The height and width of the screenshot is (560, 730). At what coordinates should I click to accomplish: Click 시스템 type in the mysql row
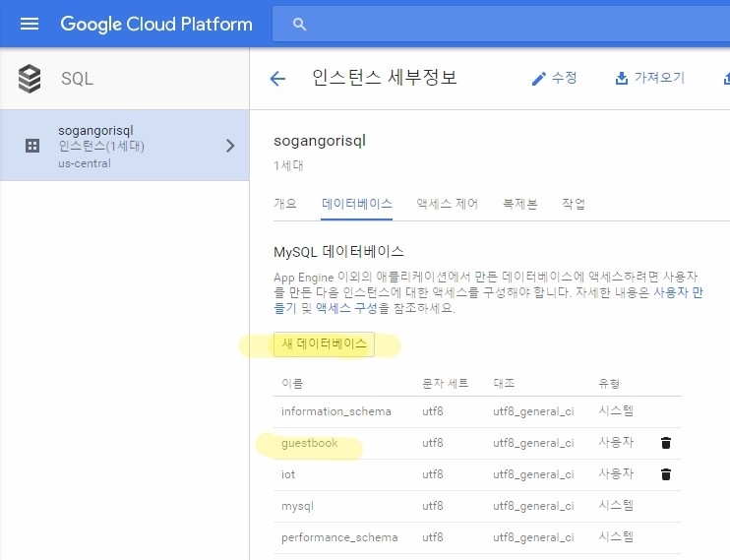coord(616,506)
